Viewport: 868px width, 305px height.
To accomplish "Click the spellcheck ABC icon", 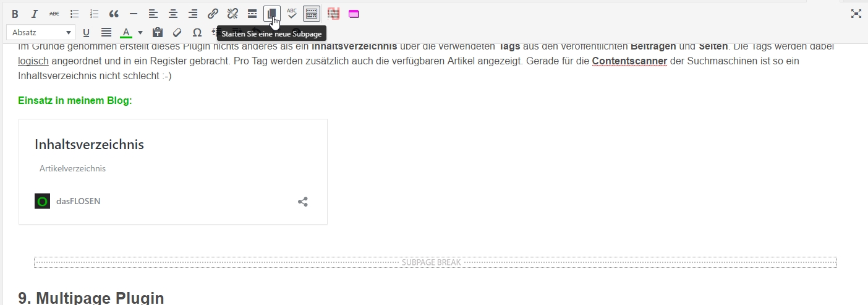I will pos(292,14).
